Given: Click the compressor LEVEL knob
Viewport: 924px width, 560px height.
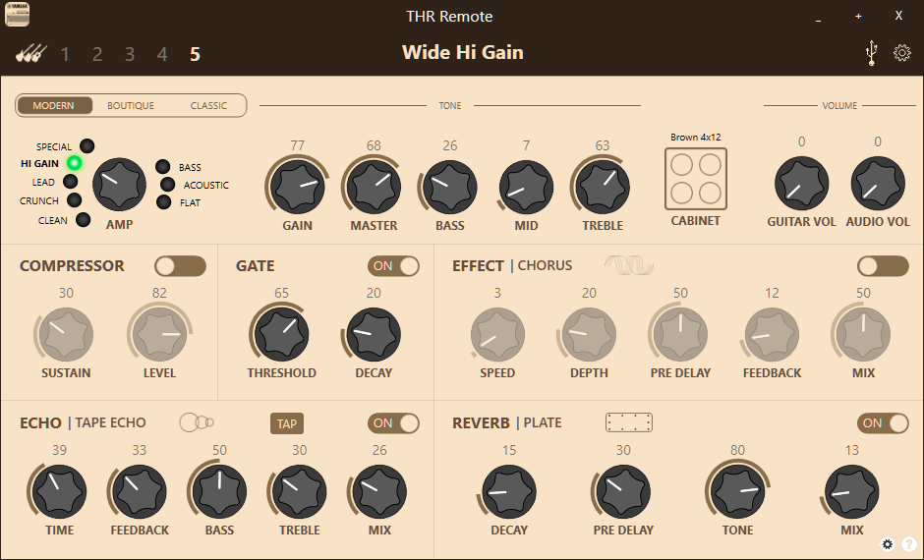Looking at the screenshot, I should tap(159, 334).
